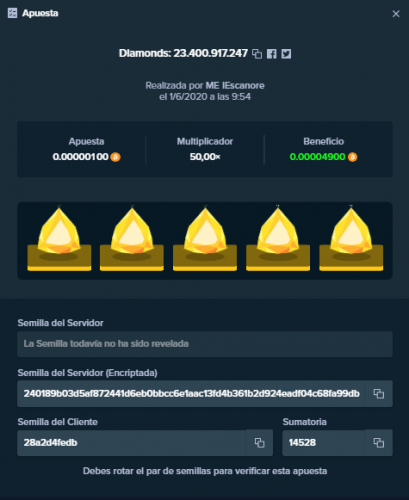The image size is (409, 500).
Task: Close the Apuesta dialog
Action: 396,14
